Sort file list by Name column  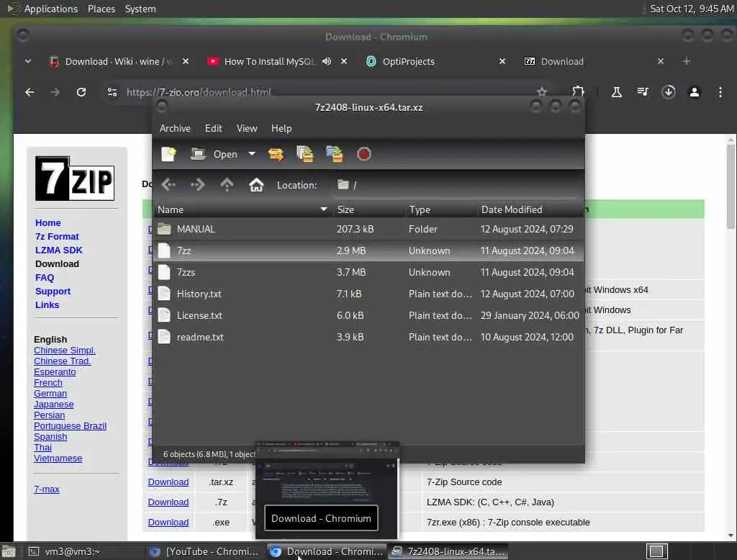click(x=243, y=209)
